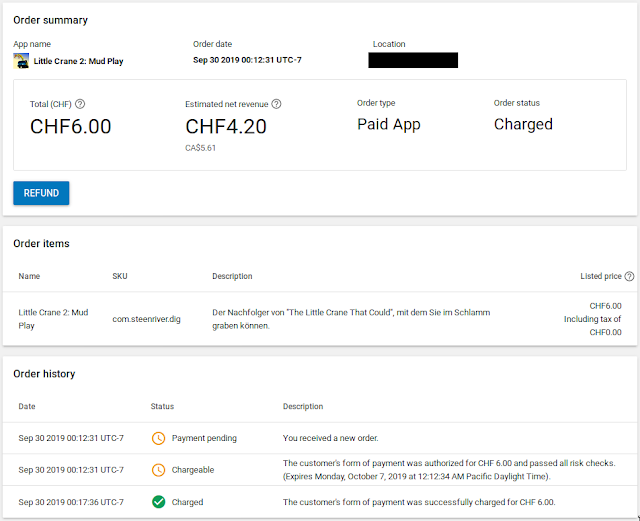Click the Listed price column header
This screenshot has width=640, height=521.
601,276
